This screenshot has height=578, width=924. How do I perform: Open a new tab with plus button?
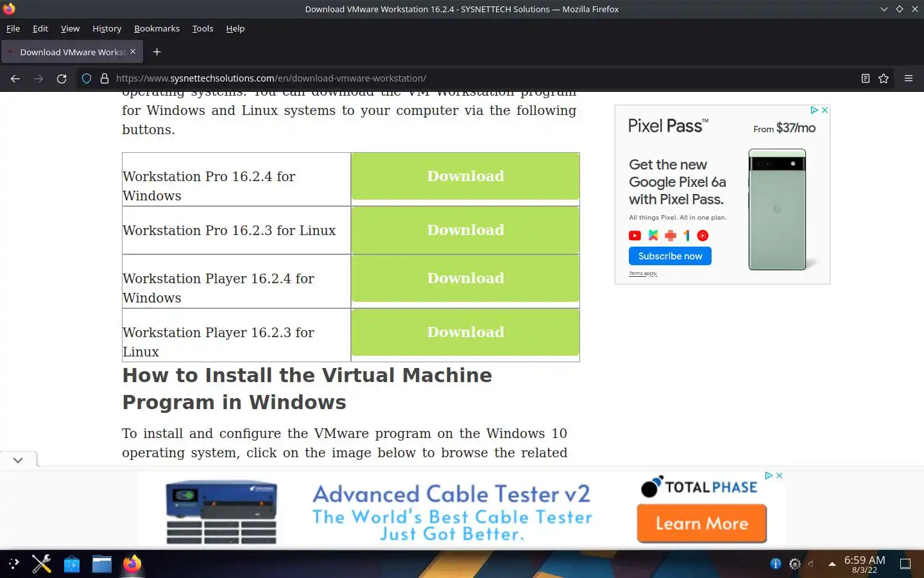[157, 52]
